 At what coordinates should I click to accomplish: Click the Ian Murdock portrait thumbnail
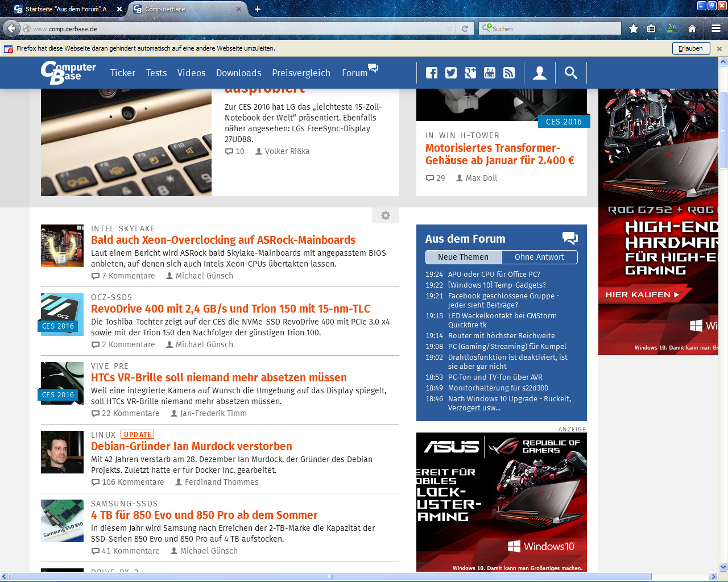[x=62, y=452]
